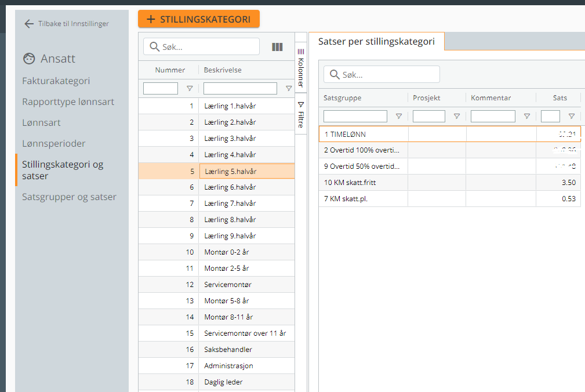Screen dimensions: 585x392
Task: Select row Lærling 5.halvår
Action: 216,171
